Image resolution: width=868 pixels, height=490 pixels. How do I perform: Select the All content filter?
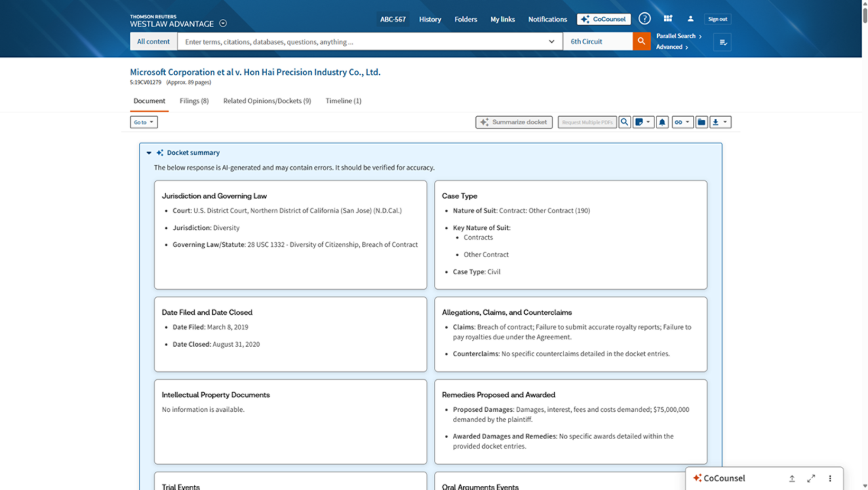(x=153, y=41)
